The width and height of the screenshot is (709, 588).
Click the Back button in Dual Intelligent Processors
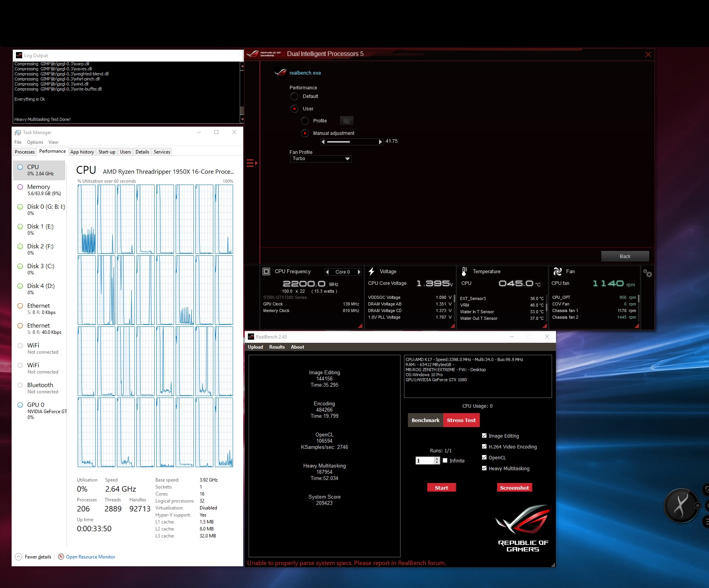coord(625,256)
